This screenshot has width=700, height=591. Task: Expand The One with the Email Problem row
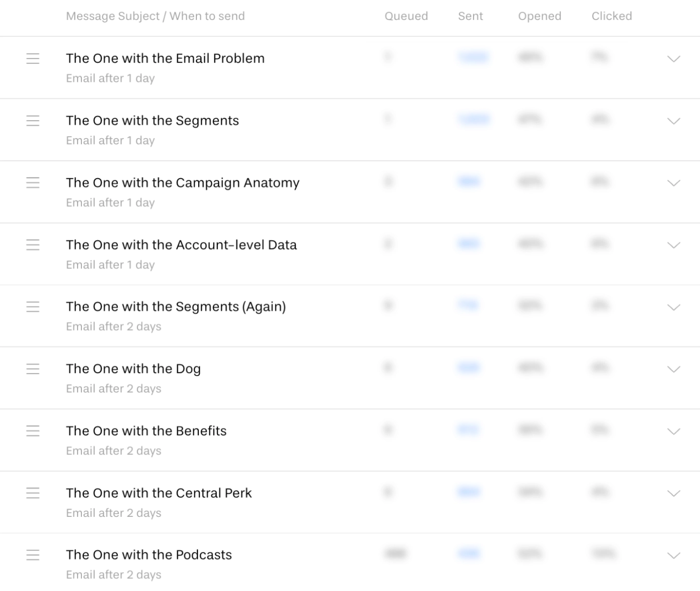tap(673, 60)
